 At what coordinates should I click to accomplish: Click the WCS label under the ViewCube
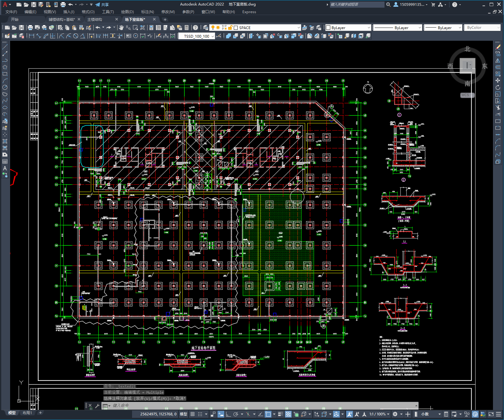pyautogui.click(x=465, y=95)
